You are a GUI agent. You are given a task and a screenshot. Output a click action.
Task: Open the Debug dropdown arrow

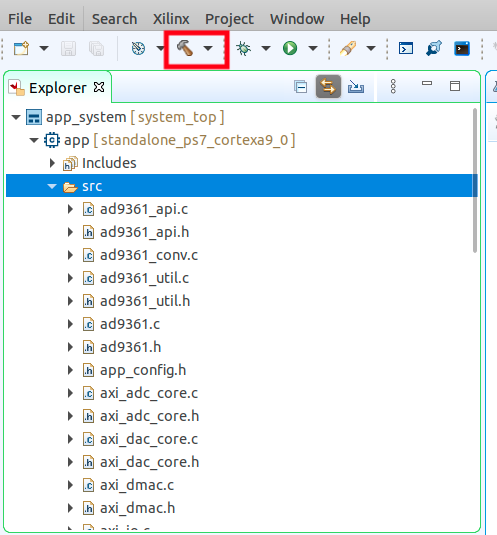pos(266,48)
